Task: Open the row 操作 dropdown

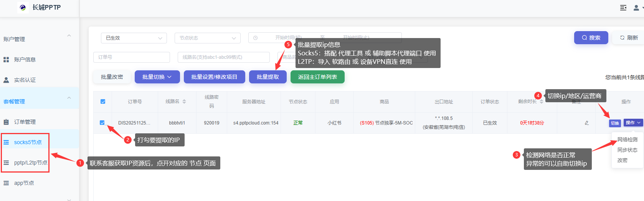Action: [633, 123]
